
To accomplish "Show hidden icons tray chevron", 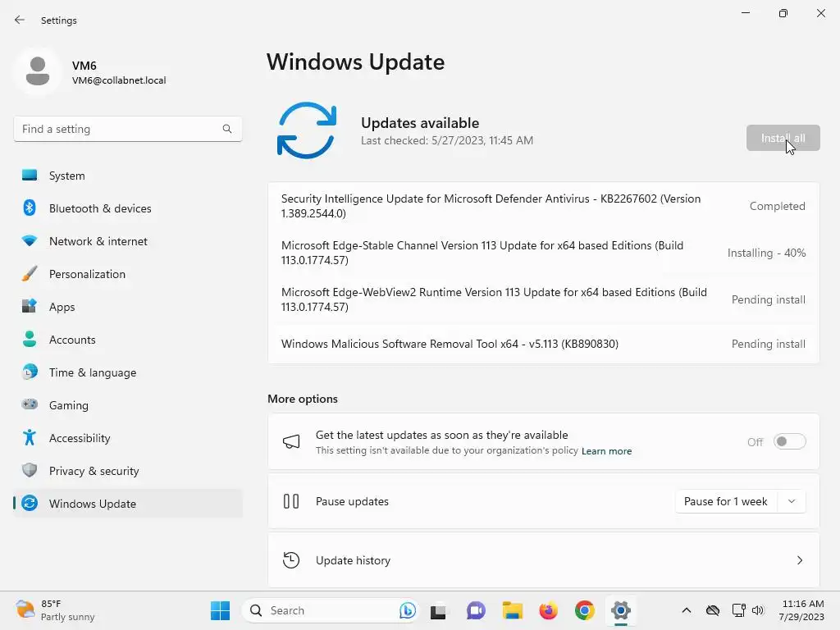I will click(687, 610).
